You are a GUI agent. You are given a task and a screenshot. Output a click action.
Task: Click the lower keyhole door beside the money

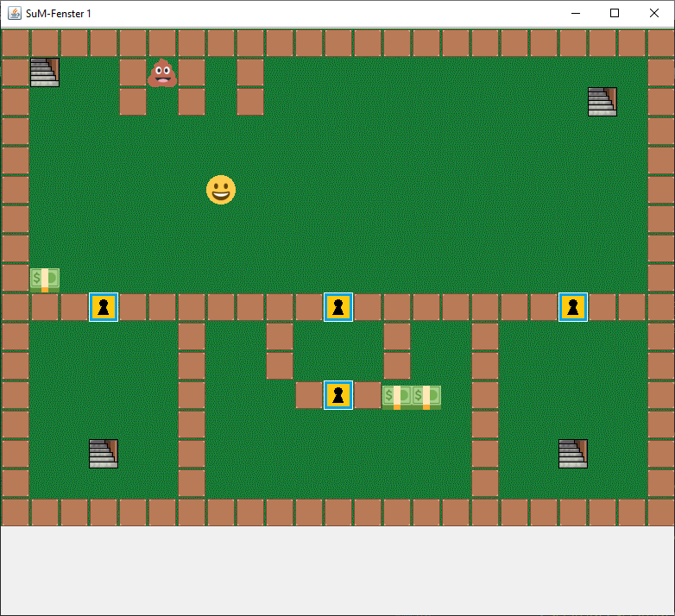click(338, 395)
